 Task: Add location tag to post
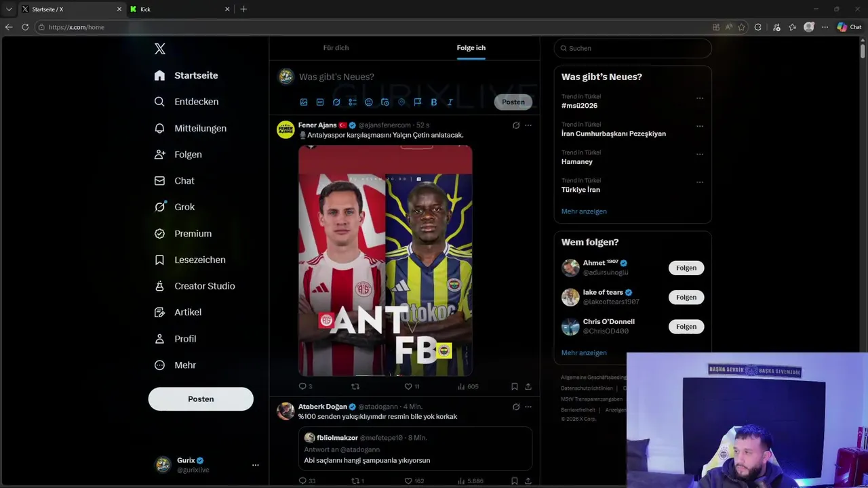tap(401, 102)
